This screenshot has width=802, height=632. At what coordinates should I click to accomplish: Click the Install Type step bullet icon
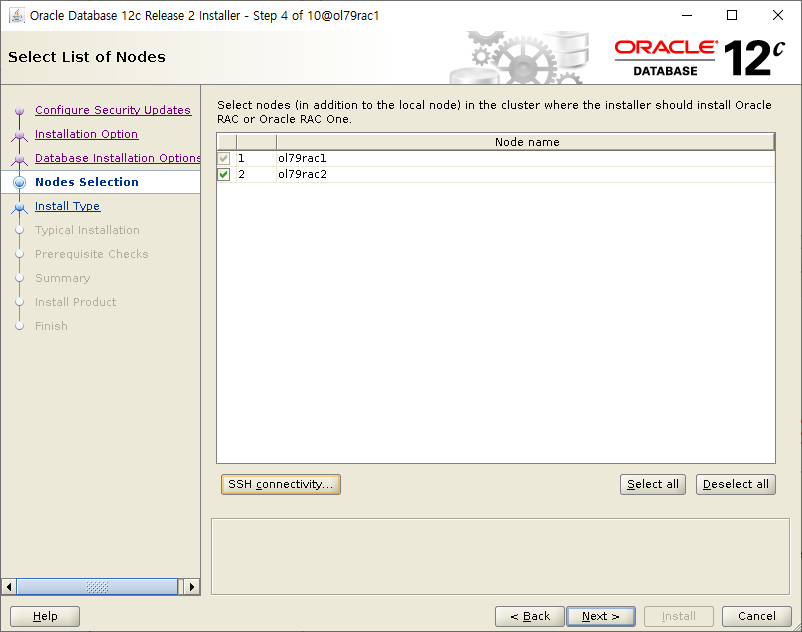(19, 207)
